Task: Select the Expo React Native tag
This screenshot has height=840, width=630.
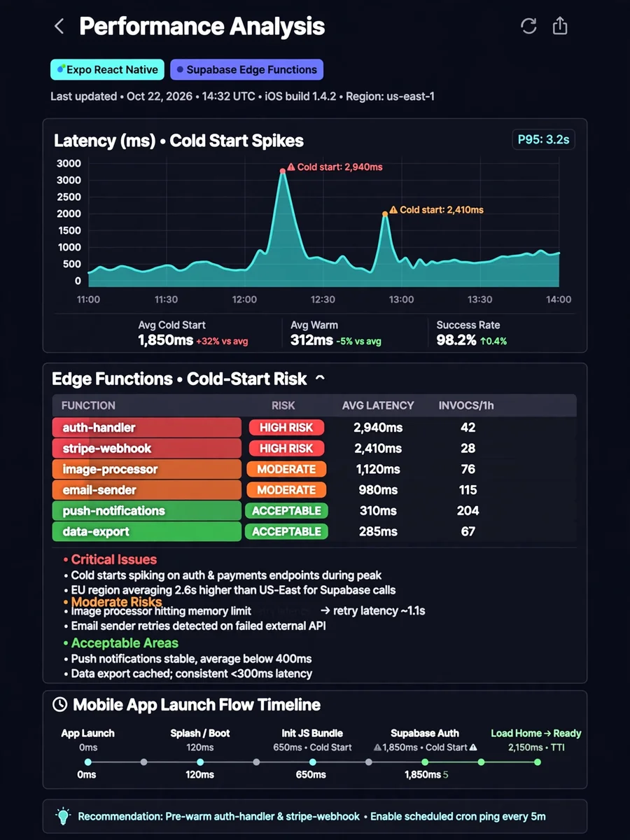Action: (x=108, y=69)
